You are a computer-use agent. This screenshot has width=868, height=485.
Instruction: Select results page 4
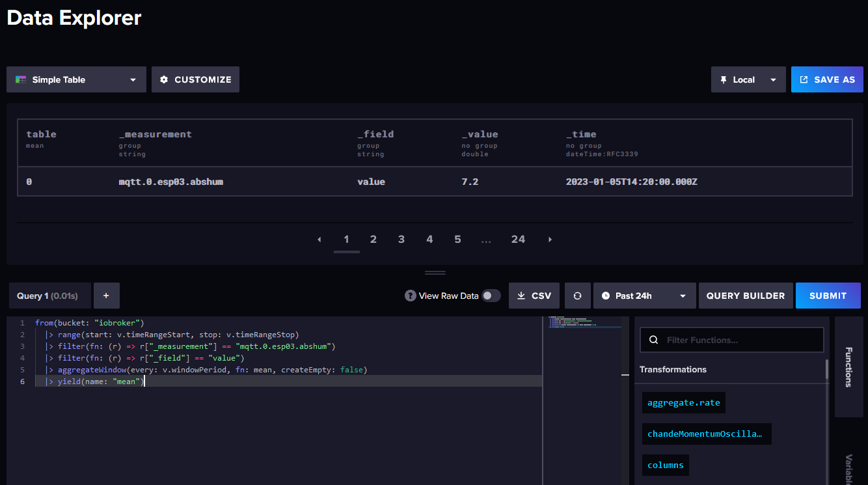(429, 240)
